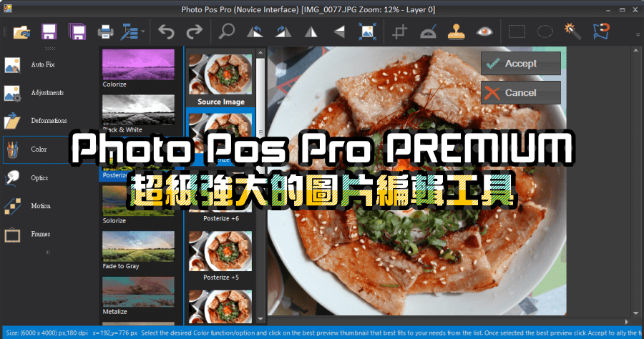Viewport: 644px width, 339px height.
Task: Select the magnifier zoom tool
Action: [x=226, y=31]
